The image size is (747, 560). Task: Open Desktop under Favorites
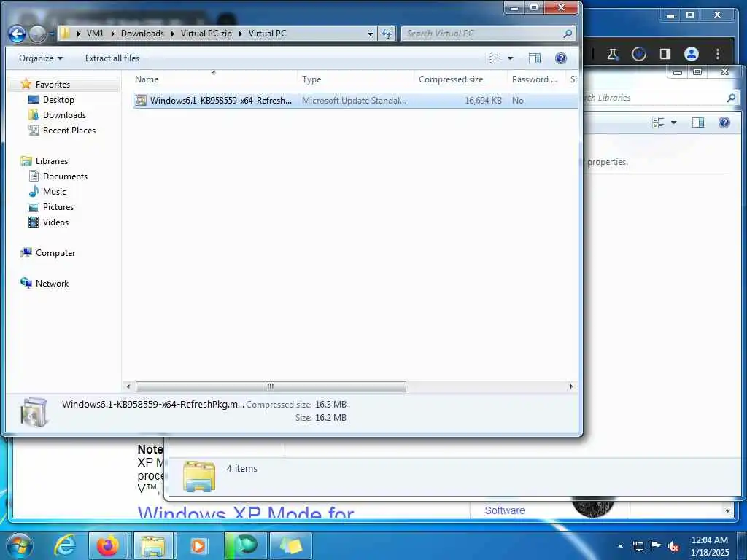point(58,99)
